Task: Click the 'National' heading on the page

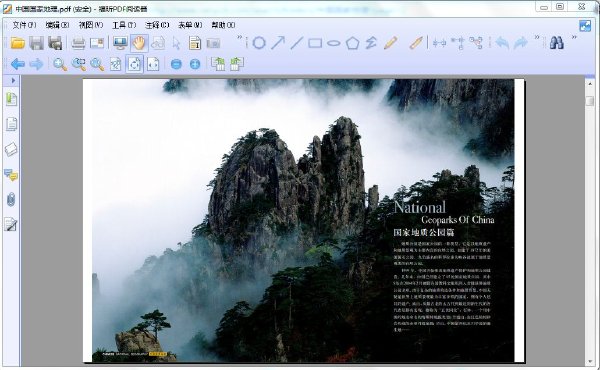Action: (420, 207)
